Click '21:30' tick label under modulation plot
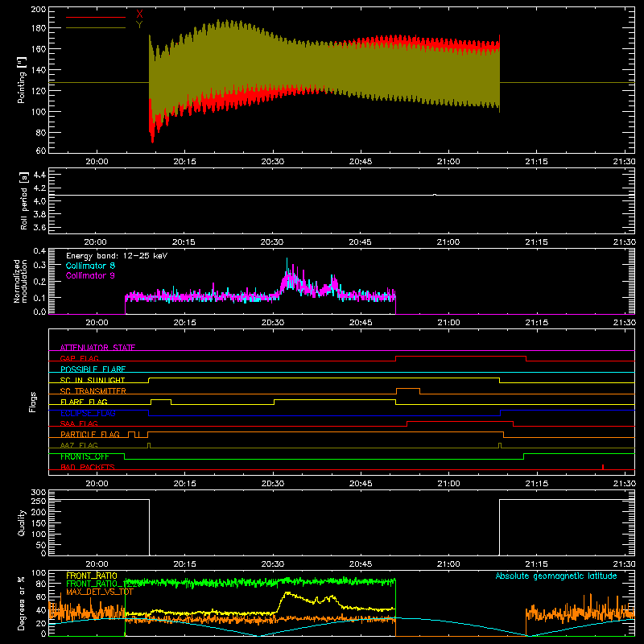The height and width of the screenshot is (644, 644). pos(625,323)
